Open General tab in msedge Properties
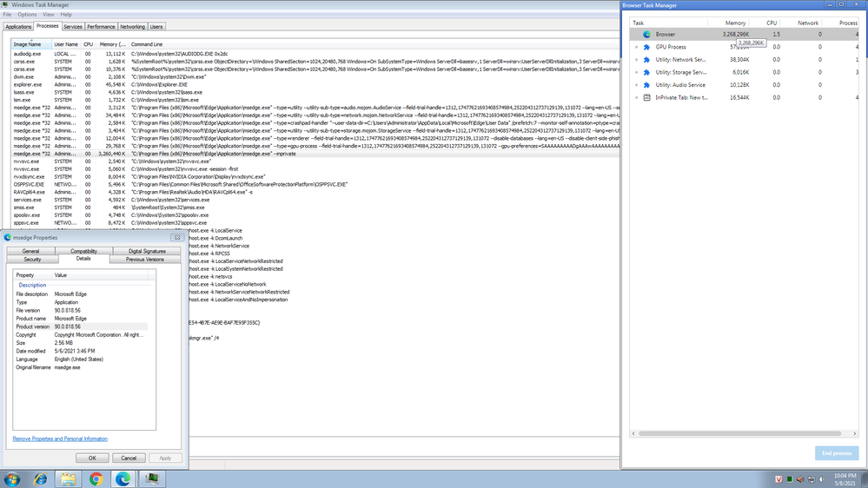This screenshot has width=868, height=488. pyautogui.click(x=30, y=251)
